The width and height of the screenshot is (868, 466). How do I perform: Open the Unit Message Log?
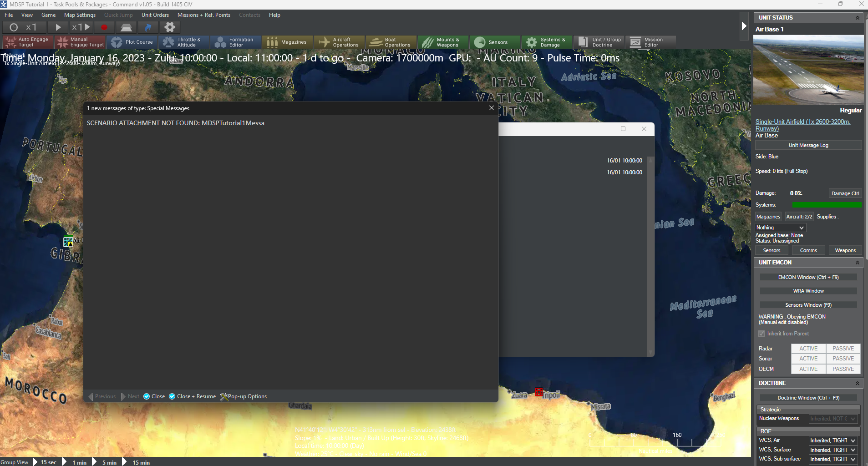tap(807, 145)
